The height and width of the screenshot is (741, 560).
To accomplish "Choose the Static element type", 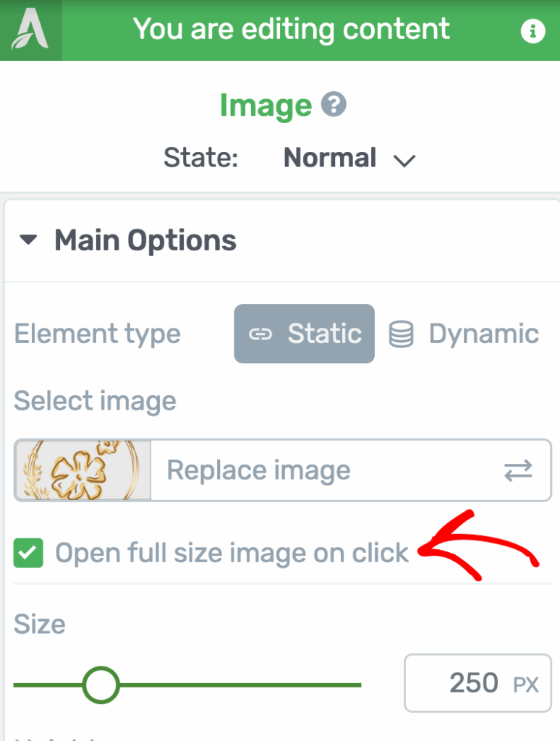I will pos(305,334).
